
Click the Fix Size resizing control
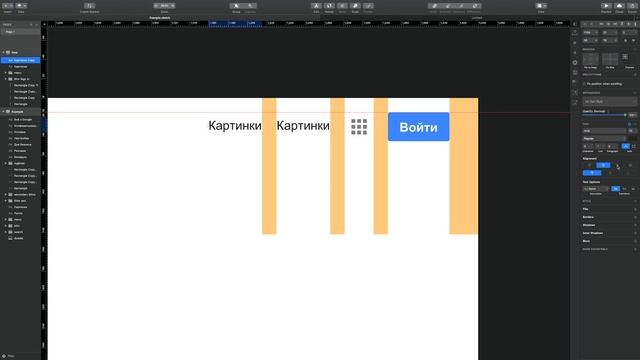[610, 59]
